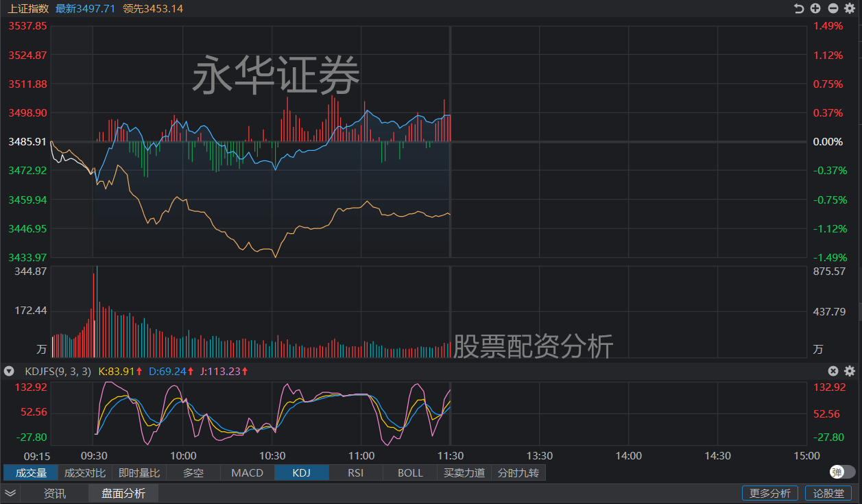
Task: Switch to the MACD indicator tab
Action: click(247, 472)
